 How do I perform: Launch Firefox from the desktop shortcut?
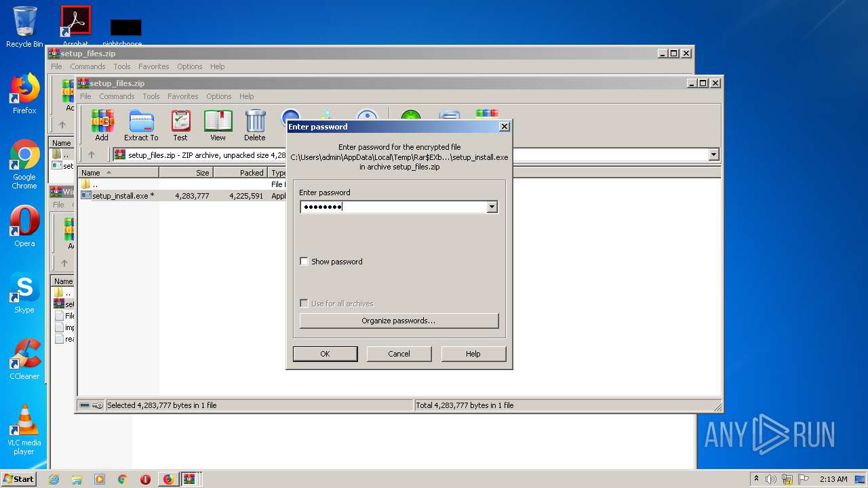pos(24,94)
